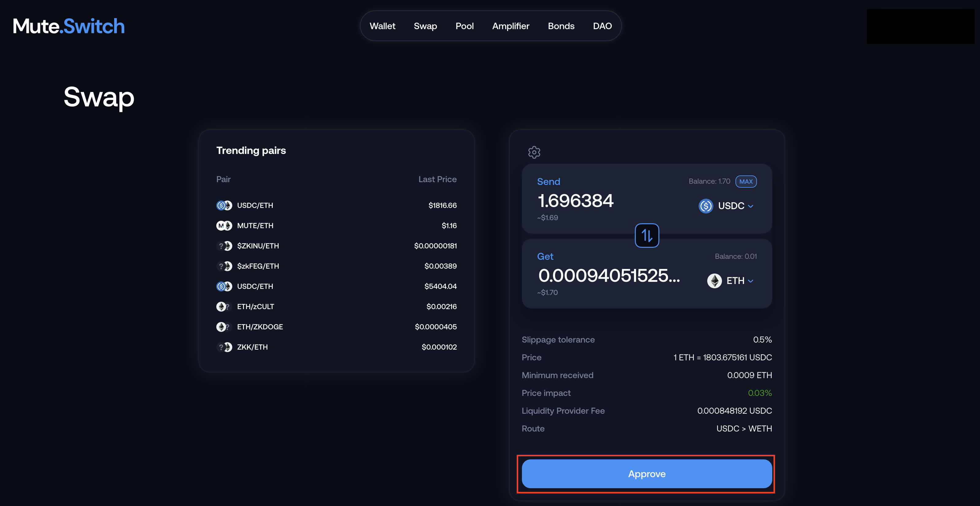
Task: Click the ETH/zCULT pair token icon
Action: tap(224, 307)
